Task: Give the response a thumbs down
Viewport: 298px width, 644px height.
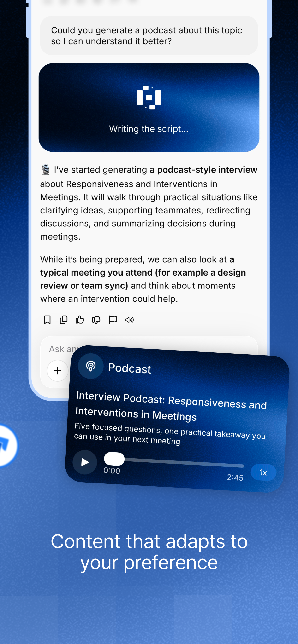Action: (96, 320)
